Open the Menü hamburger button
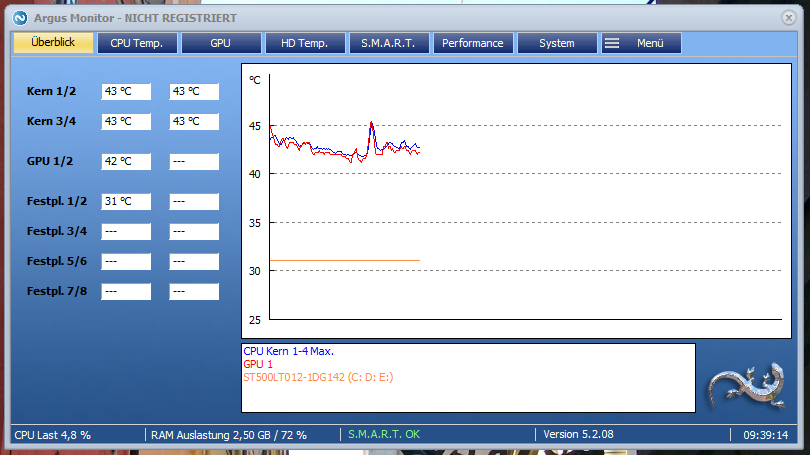The width and height of the screenshot is (810, 455). point(641,43)
